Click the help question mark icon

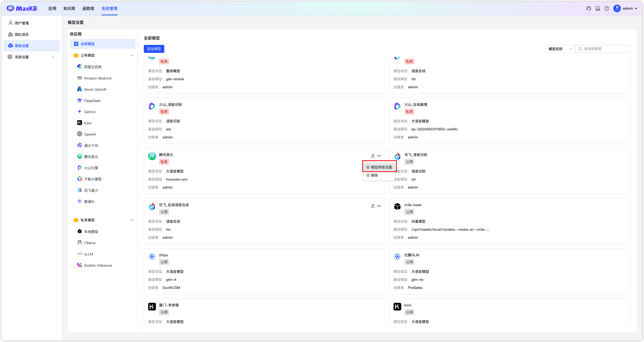click(607, 8)
